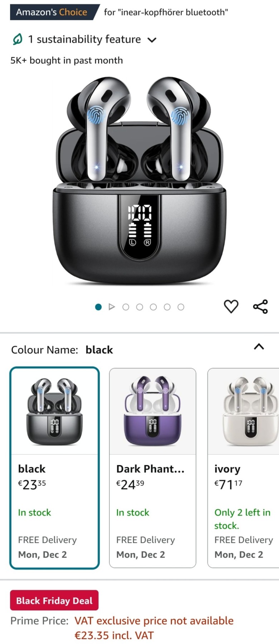Screen dimensions: 279x644
Task: Select the first carousel dot
Action: 98,307
